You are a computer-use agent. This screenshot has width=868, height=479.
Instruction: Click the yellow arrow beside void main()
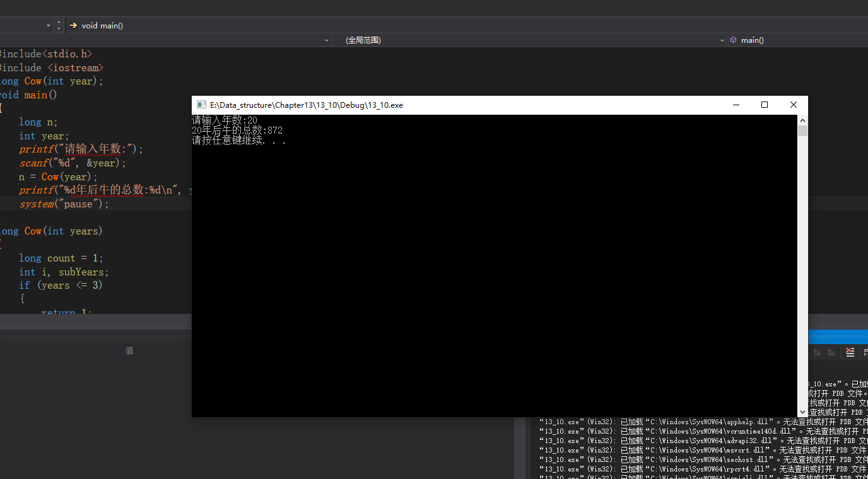[73, 25]
